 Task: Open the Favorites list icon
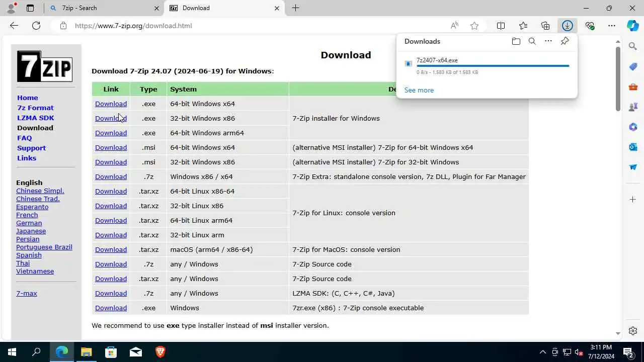click(523, 26)
